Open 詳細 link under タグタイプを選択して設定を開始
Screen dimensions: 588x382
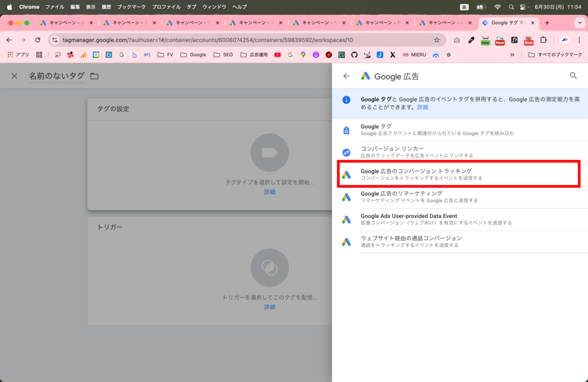click(270, 192)
